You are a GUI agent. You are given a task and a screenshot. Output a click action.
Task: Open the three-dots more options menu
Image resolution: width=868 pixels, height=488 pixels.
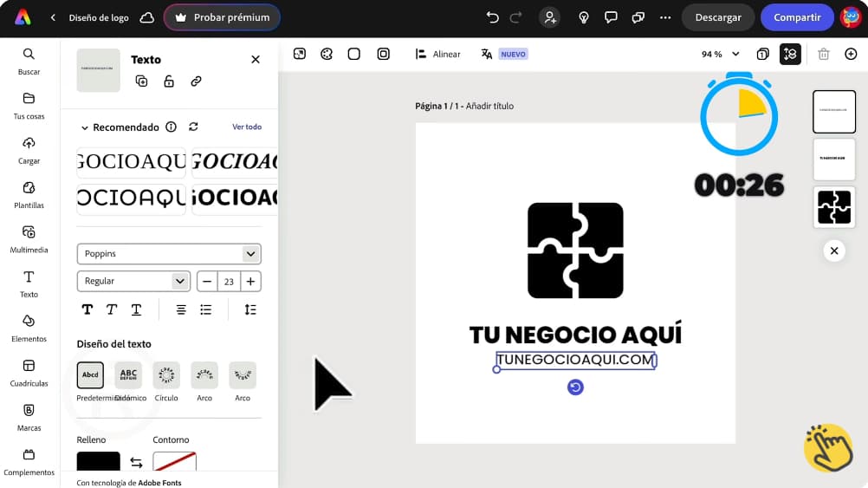pyautogui.click(x=665, y=17)
